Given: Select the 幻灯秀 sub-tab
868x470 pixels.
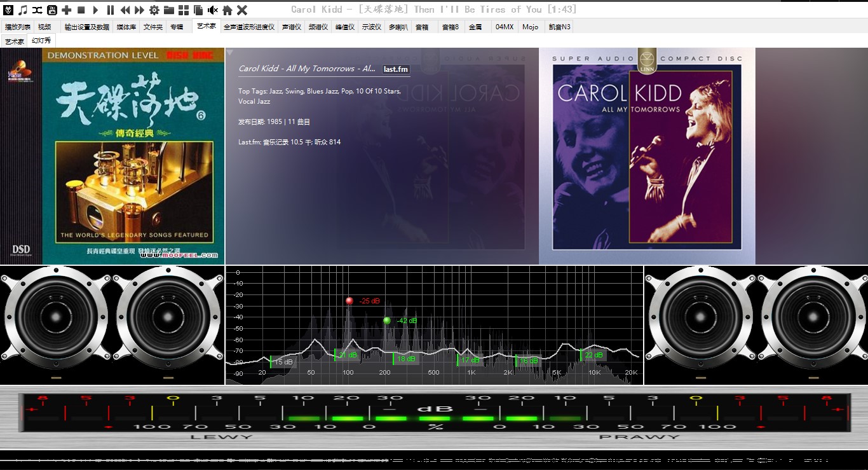Looking at the screenshot, I should coord(41,41).
